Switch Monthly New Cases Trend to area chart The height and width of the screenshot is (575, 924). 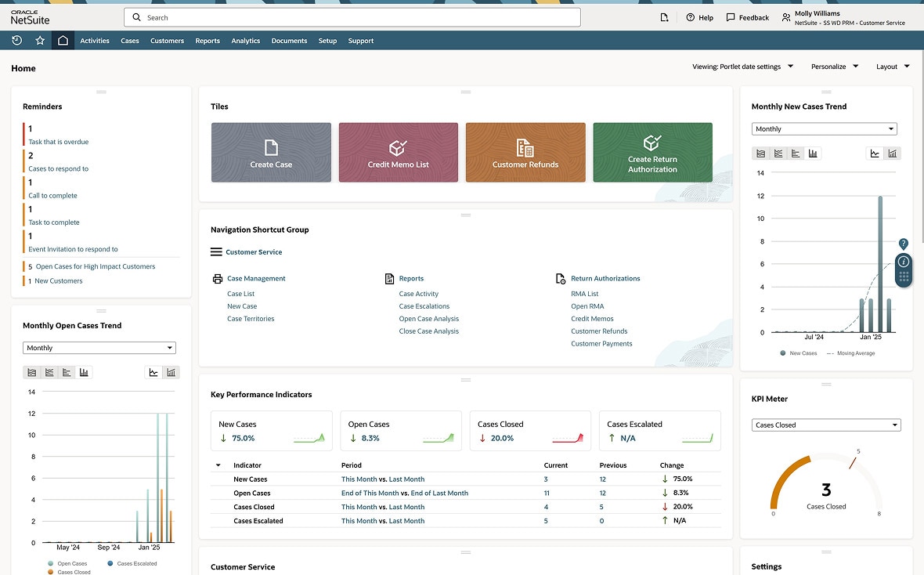point(760,154)
